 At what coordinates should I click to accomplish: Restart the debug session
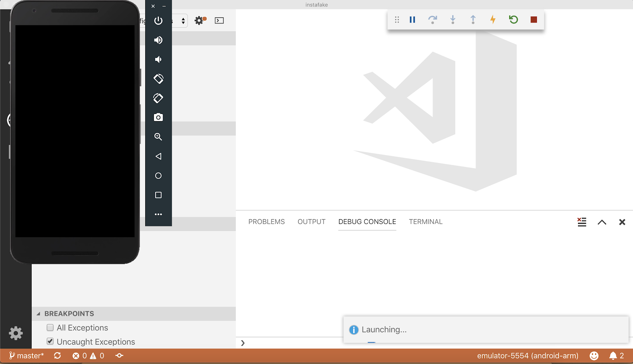point(514,19)
